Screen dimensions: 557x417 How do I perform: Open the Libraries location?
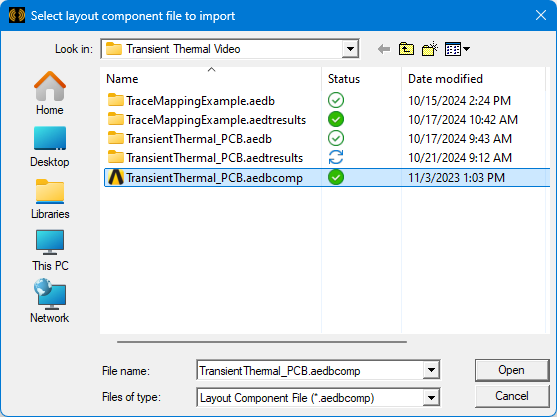50,199
